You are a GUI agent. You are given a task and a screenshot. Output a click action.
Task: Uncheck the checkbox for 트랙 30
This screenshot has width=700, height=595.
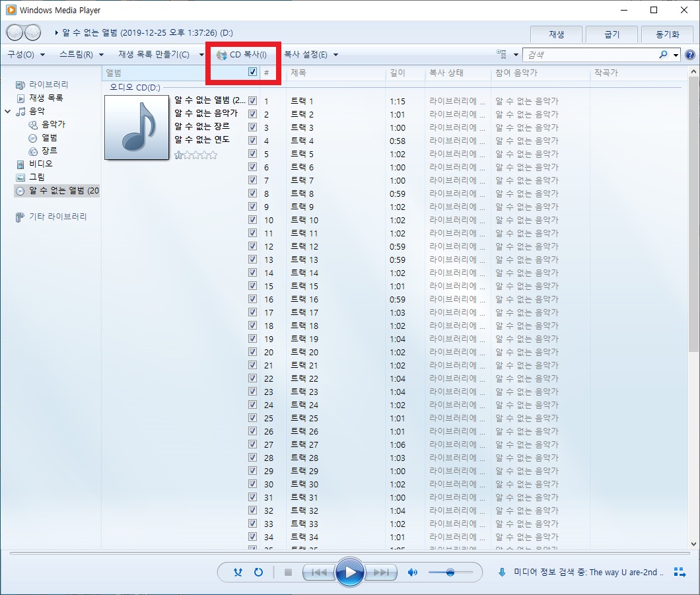tap(253, 484)
